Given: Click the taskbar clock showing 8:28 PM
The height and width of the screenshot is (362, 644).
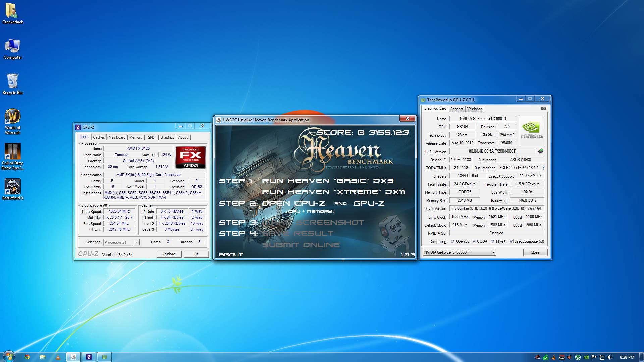Looking at the screenshot, I should tap(627, 357).
